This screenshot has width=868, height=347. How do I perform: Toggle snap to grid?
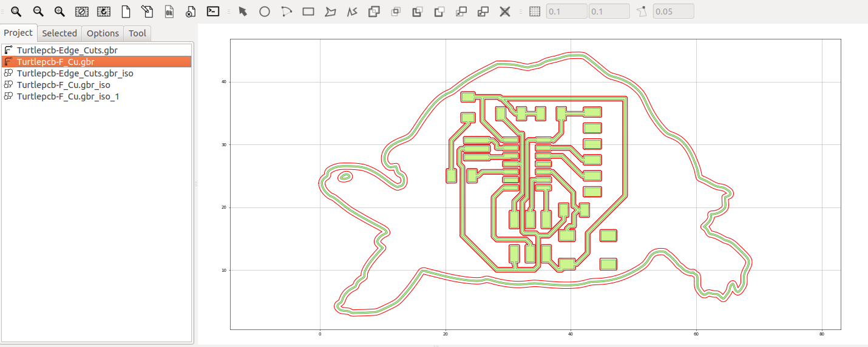(535, 11)
